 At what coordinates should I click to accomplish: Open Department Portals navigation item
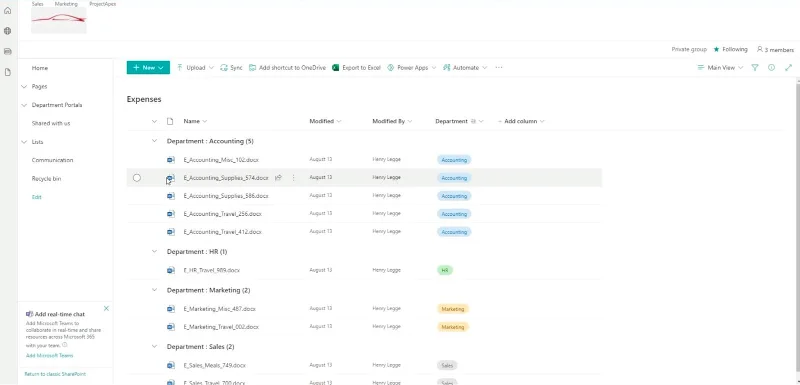[57, 105]
